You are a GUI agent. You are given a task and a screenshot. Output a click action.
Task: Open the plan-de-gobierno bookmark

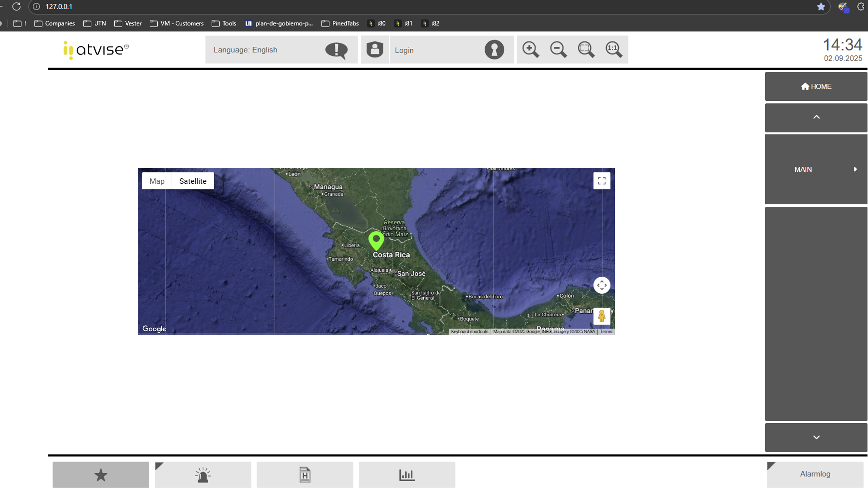coord(279,23)
